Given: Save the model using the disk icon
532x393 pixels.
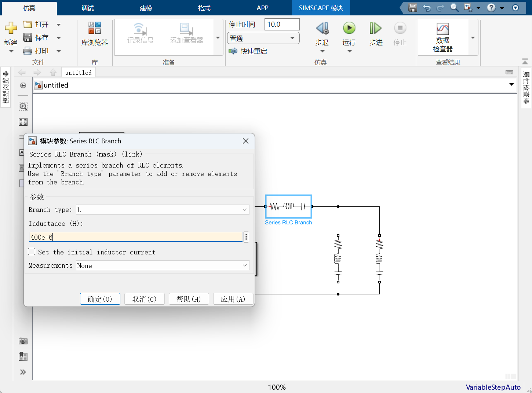Looking at the screenshot, I should point(28,37).
